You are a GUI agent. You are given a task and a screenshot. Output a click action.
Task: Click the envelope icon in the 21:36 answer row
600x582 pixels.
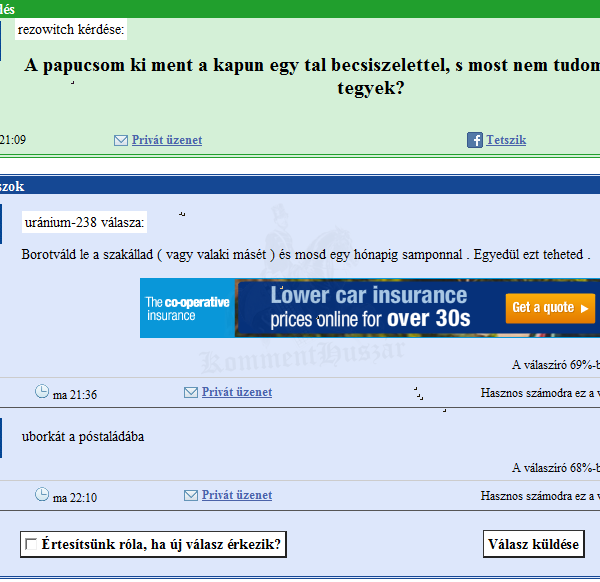tap(191, 392)
